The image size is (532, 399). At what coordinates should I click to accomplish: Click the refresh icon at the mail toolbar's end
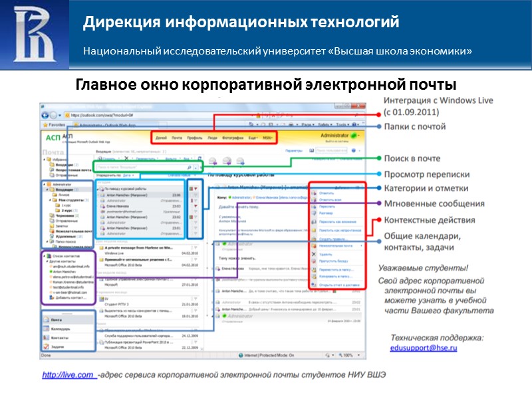[199, 158]
